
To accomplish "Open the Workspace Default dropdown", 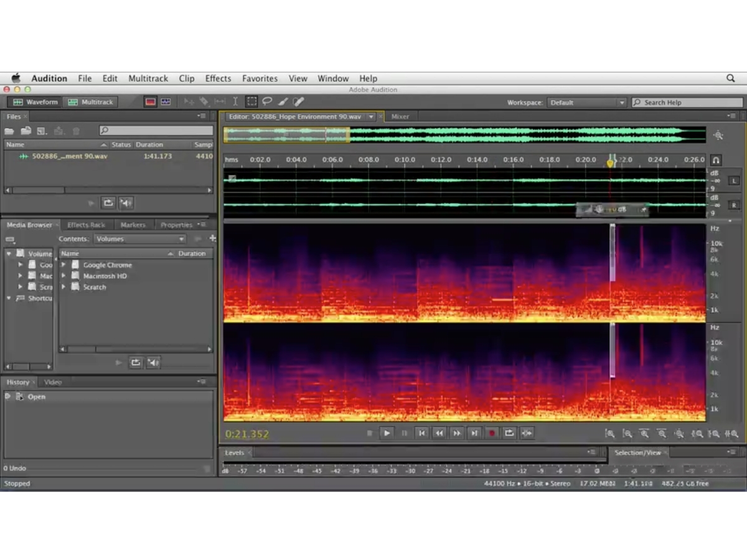I will [x=586, y=103].
